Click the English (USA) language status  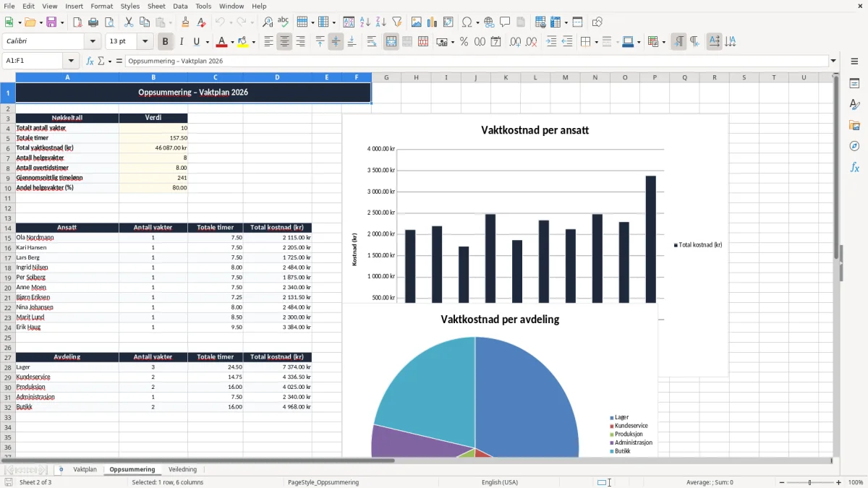[500, 482]
